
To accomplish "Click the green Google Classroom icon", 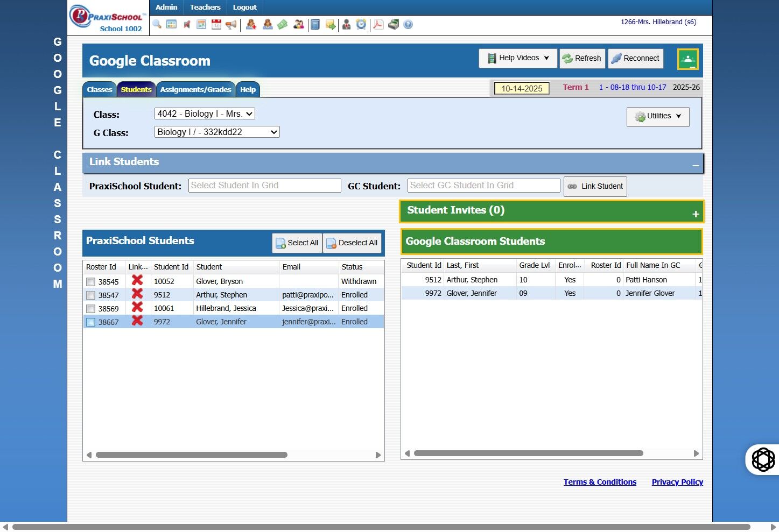I will [687, 59].
